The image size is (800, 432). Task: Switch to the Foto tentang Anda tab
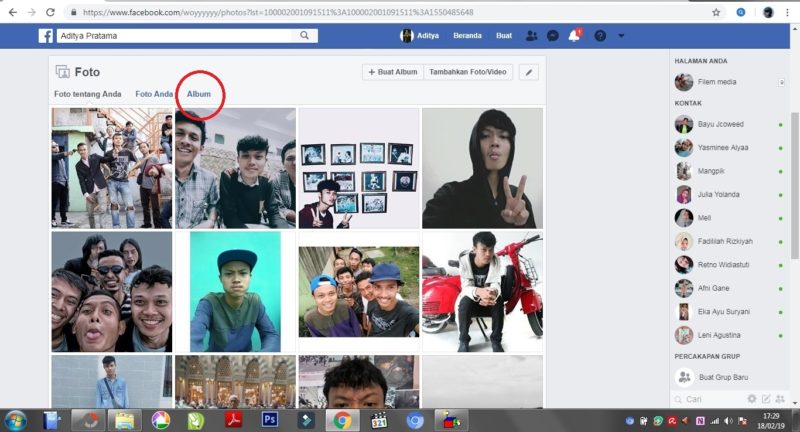[88, 94]
